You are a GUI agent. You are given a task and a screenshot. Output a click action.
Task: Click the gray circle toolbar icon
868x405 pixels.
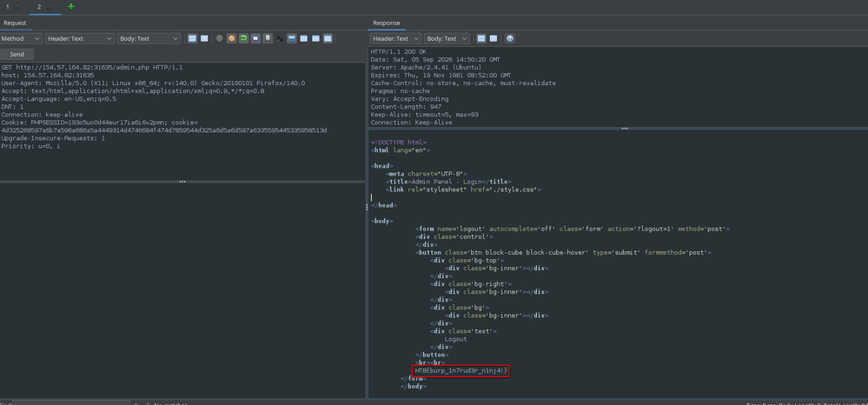coord(220,39)
